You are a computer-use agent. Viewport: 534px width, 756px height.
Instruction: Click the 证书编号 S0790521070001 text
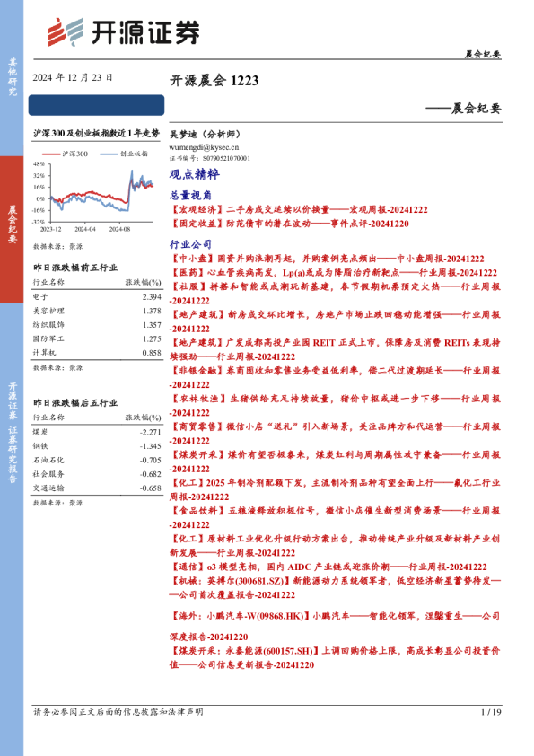tap(210, 158)
